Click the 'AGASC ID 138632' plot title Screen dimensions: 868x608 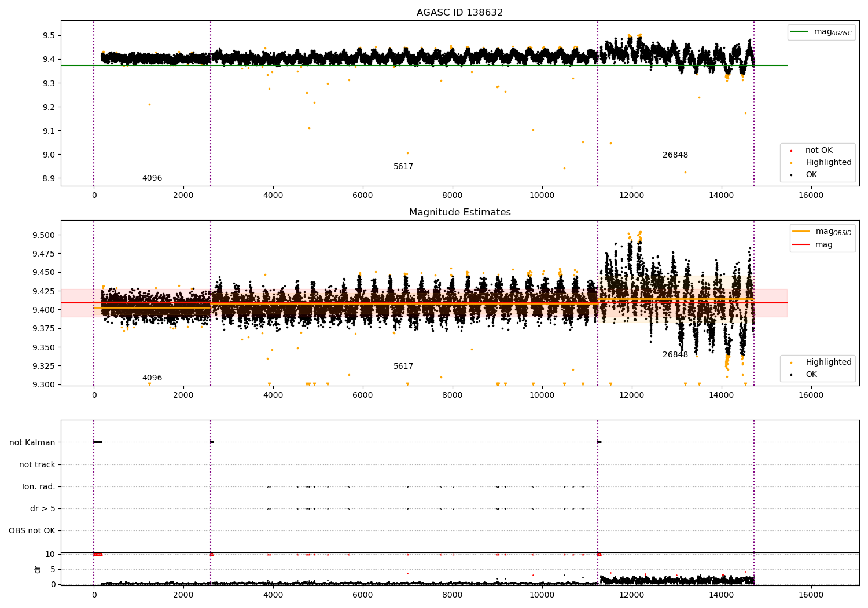coord(459,13)
